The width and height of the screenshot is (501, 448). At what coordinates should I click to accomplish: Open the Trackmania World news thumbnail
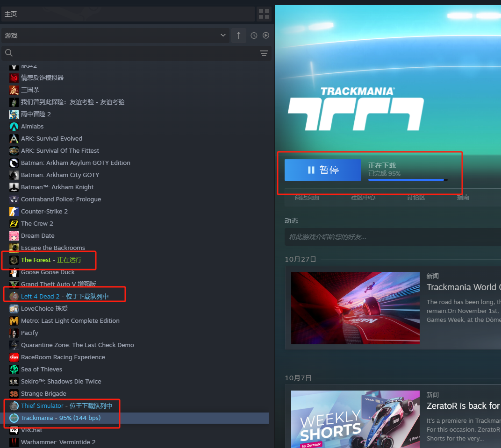click(355, 308)
